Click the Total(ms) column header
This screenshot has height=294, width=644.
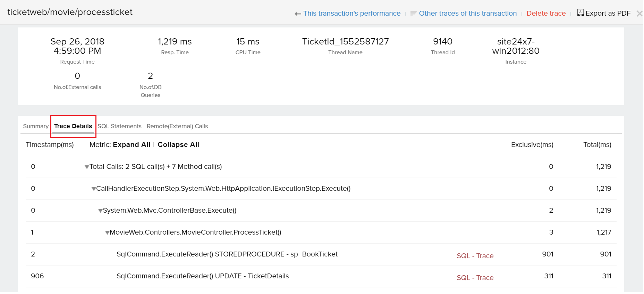(597, 145)
